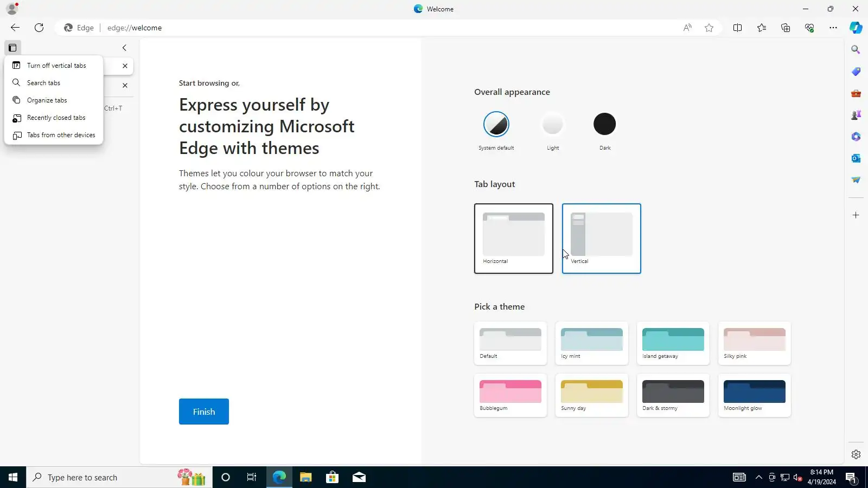The width and height of the screenshot is (868, 488).
Task: Show hidden system tray icons
Action: [x=759, y=477]
